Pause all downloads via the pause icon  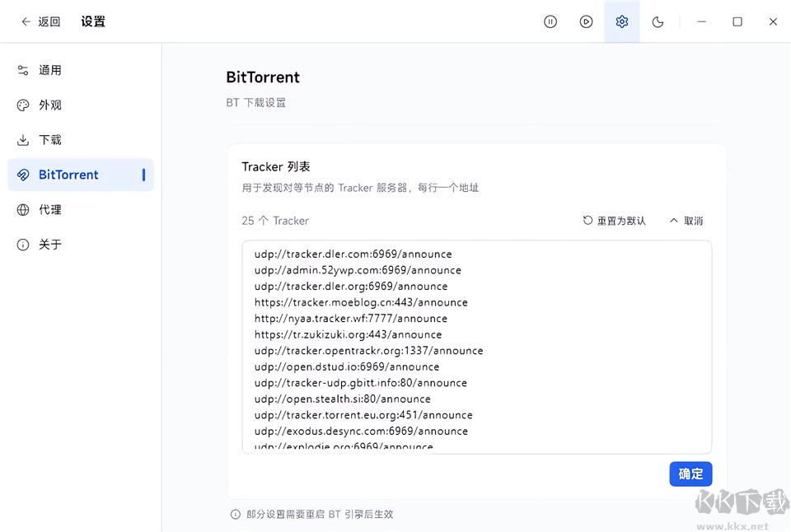pyautogui.click(x=550, y=21)
